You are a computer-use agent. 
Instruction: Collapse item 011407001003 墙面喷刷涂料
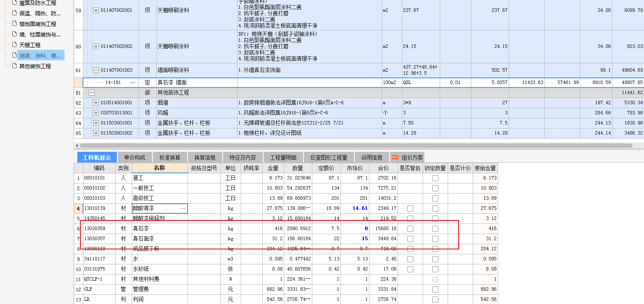pos(96,70)
